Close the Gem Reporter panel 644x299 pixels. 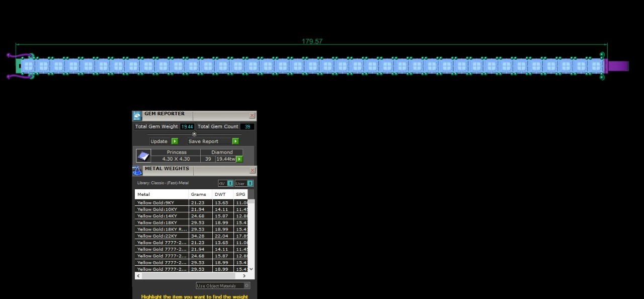coord(252,116)
